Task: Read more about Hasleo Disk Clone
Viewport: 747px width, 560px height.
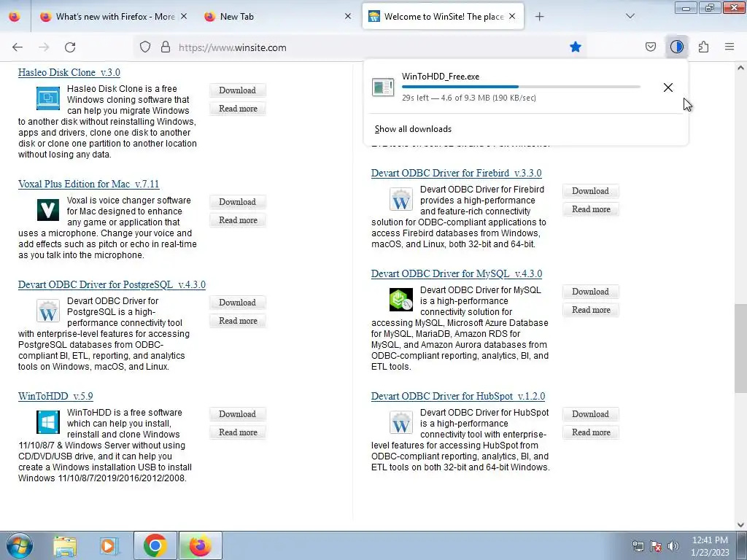Action: [x=237, y=109]
